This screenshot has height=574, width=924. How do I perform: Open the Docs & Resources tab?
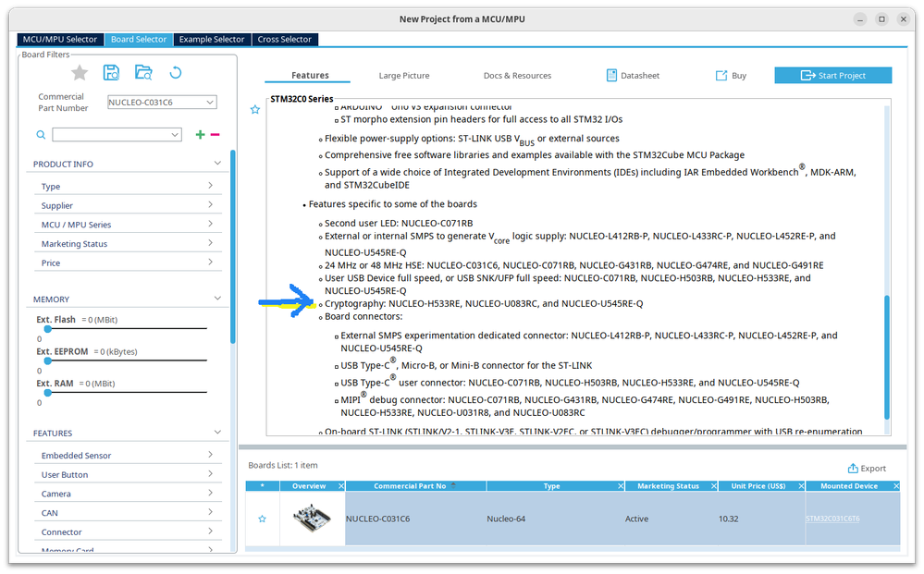[517, 76]
